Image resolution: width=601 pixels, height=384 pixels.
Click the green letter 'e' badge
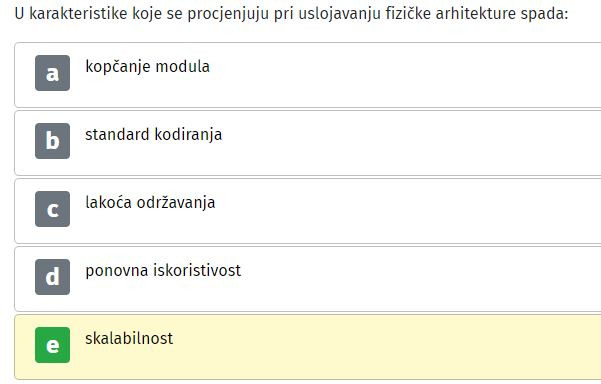point(53,345)
